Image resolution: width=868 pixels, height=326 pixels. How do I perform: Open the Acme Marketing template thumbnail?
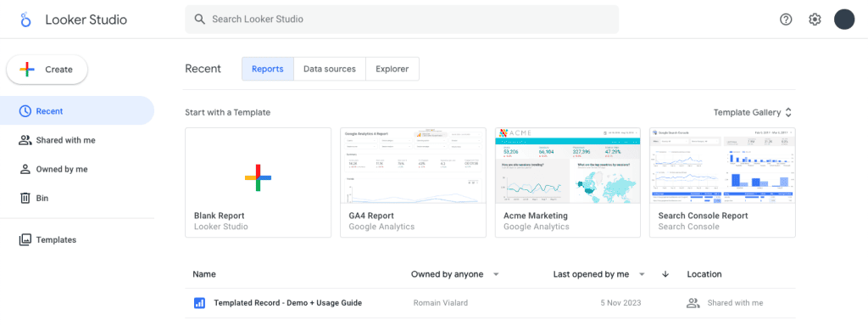click(568, 183)
